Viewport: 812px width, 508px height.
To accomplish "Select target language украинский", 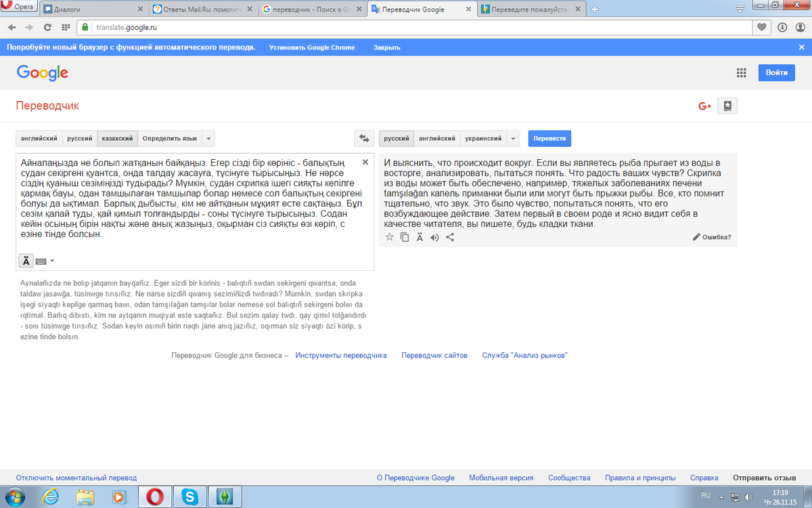I will coord(483,138).
